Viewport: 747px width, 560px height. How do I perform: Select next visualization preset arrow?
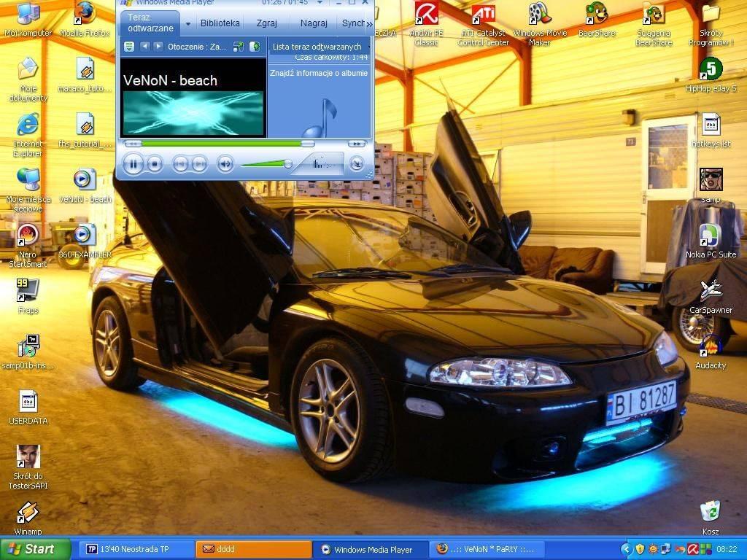158,47
